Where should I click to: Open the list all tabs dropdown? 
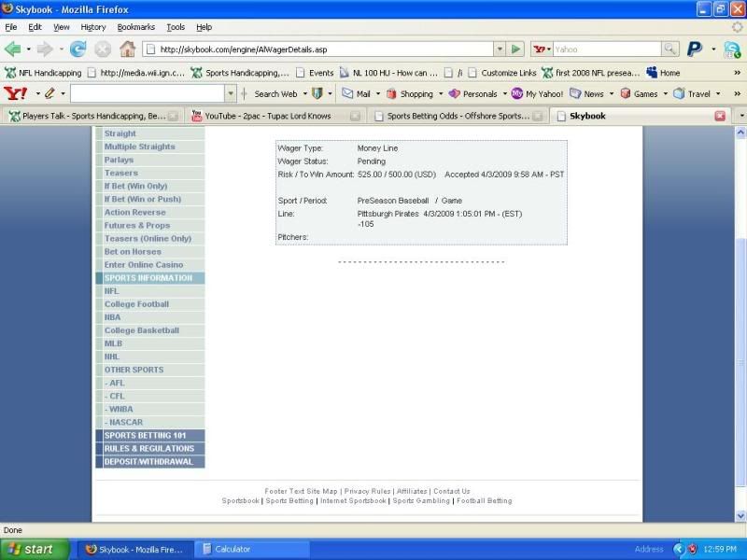coord(741,116)
